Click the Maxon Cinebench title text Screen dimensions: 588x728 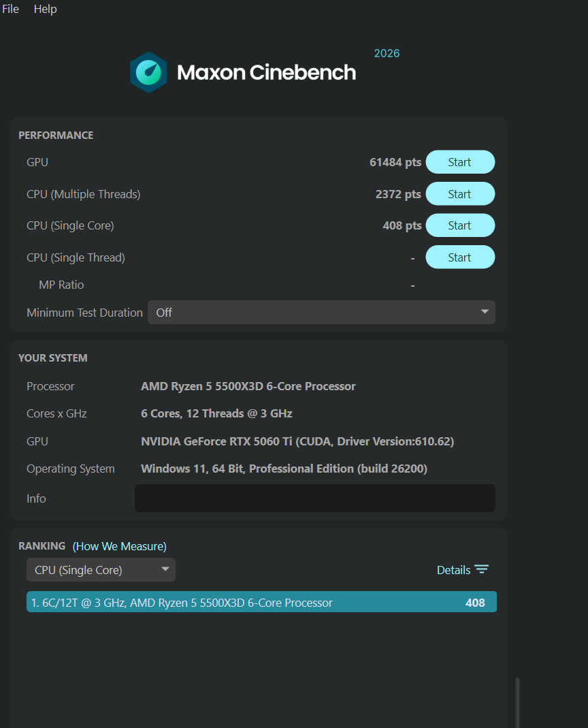266,72
